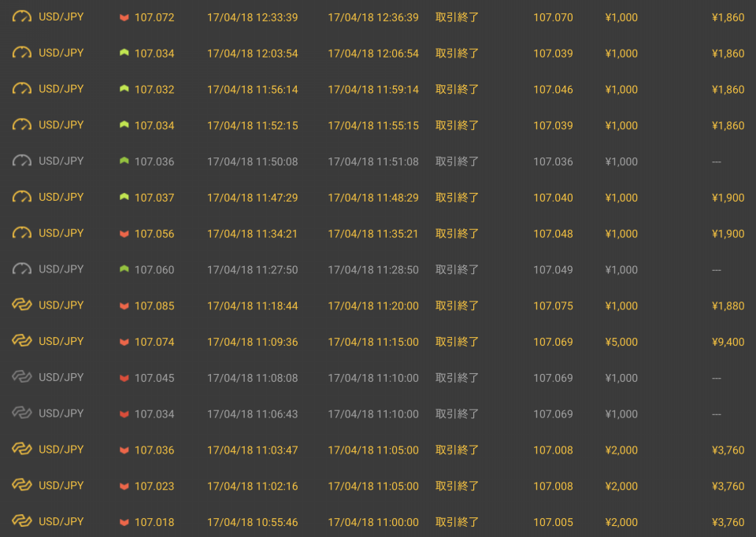Select the start time 17/04/18 11:34:21

[252, 234]
